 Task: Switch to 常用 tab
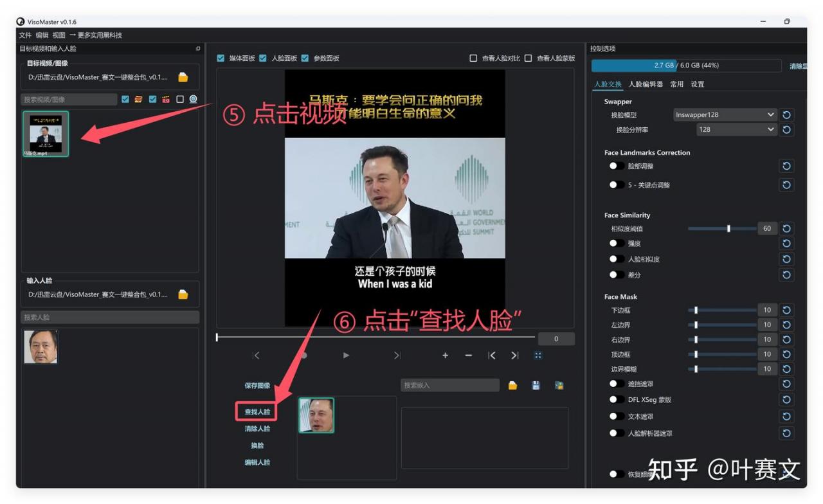coord(677,84)
